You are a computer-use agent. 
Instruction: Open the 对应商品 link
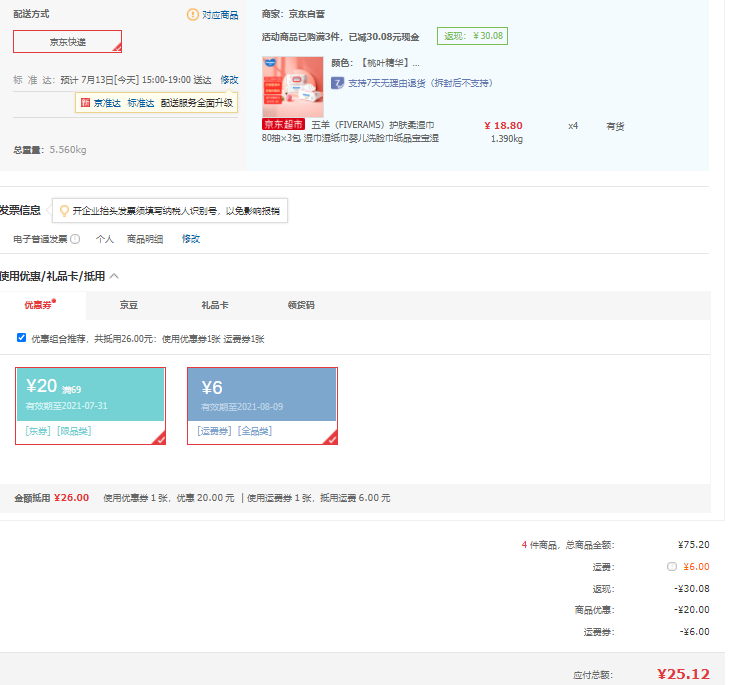[220, 15]
